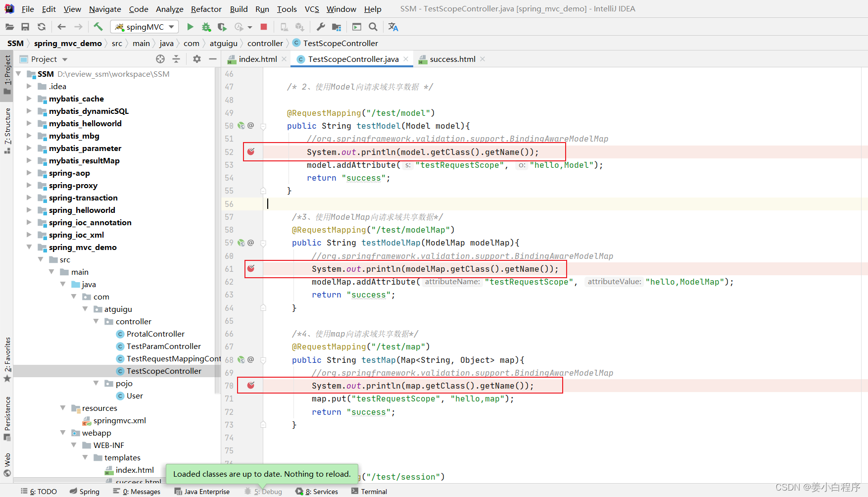Run with Coverage icon
868x497 pixels.
click(222, 27)
